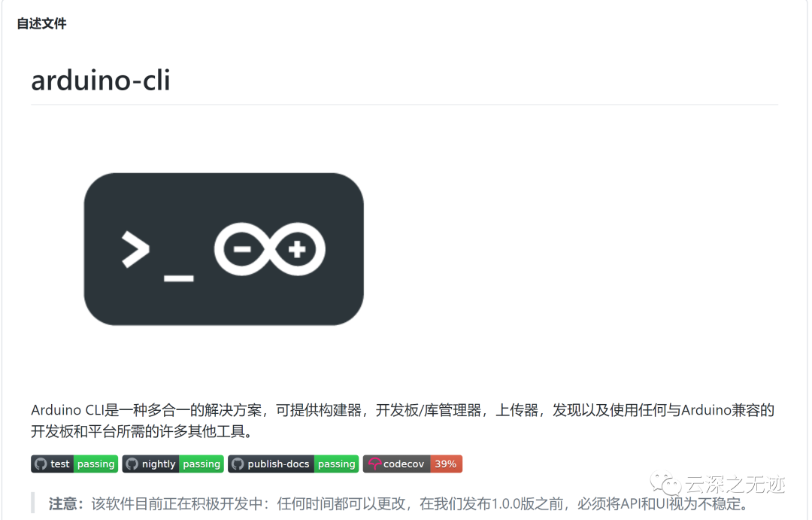The width and height of the screenshot is (812, 520).
Task: Click the GitHub icon in the test badge
Action: 41,464
